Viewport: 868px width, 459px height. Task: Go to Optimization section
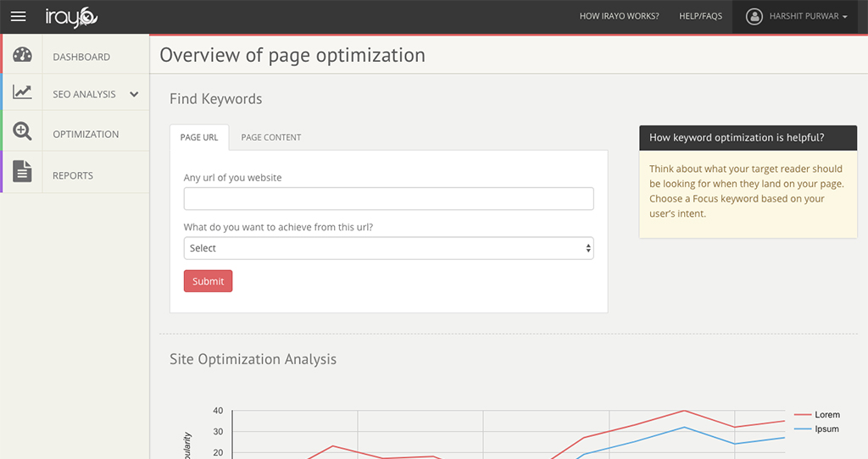(x=86, y=135)
